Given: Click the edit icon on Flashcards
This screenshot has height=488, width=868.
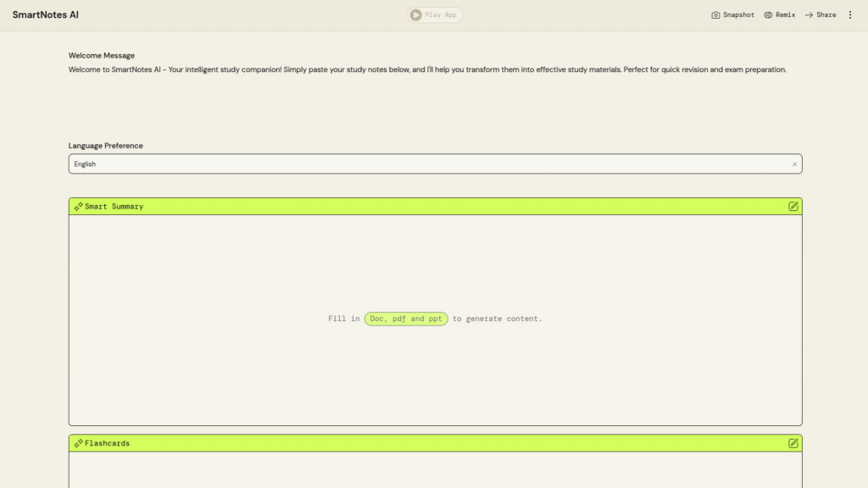Looking at the screenshot, I should [793, 443].
